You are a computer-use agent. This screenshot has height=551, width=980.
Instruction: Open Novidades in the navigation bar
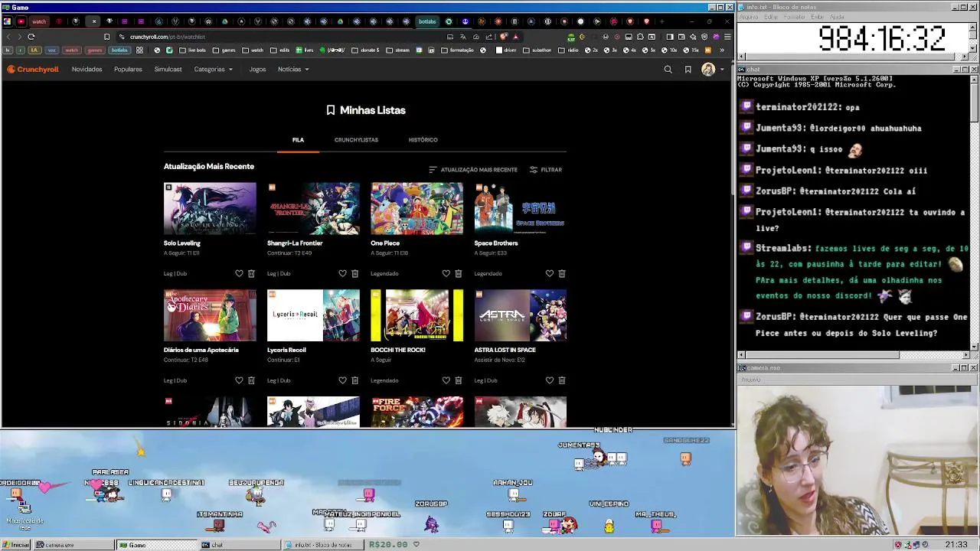coord(87,70)
